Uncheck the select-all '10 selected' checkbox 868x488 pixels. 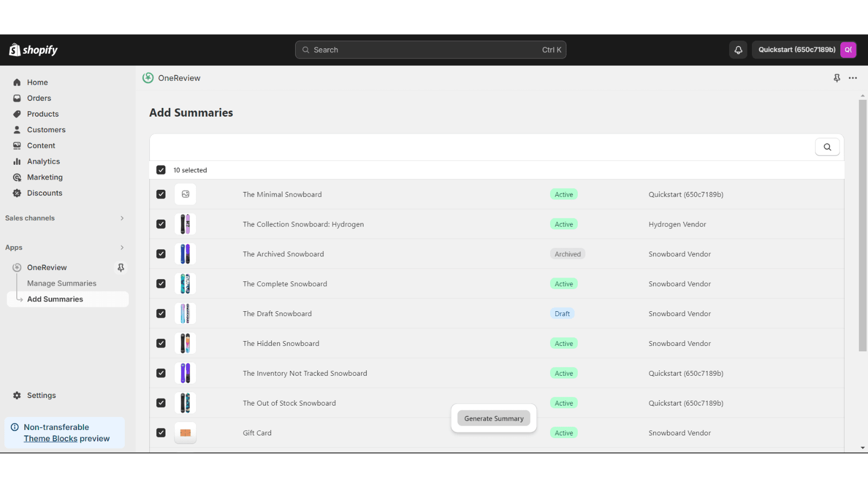(161, 170)
